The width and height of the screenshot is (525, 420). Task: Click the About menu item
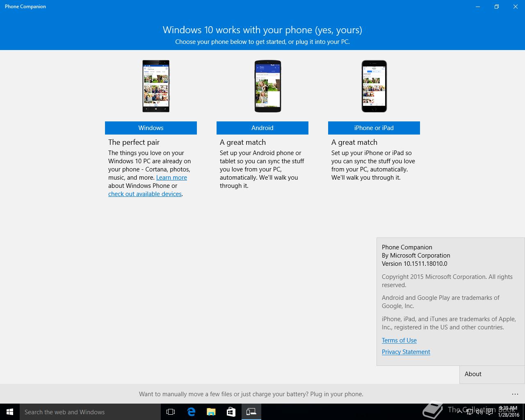pyautogui.click(x=492, y=374)
